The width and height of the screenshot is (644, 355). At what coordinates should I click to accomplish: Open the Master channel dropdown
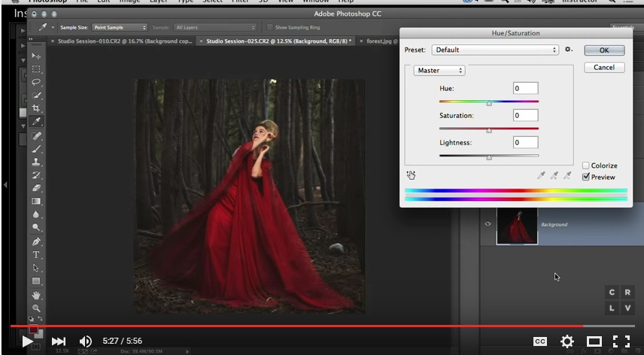(x=439, y=70)
